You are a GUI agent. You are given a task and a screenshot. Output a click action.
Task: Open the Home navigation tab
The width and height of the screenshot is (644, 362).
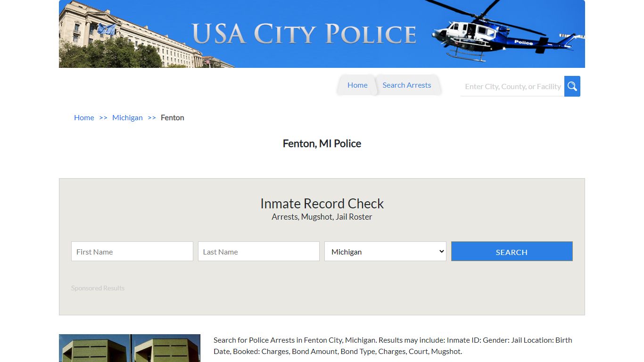(x=357, y=85)
